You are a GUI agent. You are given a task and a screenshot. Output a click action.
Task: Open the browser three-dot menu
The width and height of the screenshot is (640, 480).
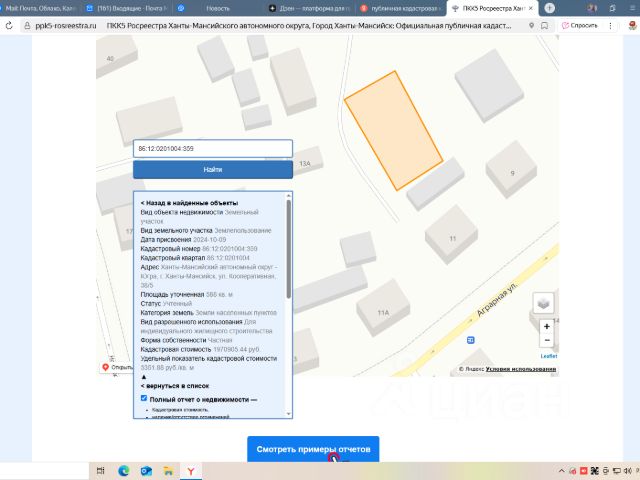(x=611, y=26)
